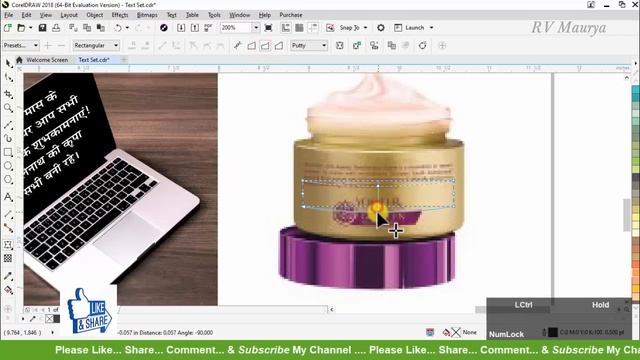Open the Rectangular selection mode dropdown
640x360 pixels.
(96, 45)
